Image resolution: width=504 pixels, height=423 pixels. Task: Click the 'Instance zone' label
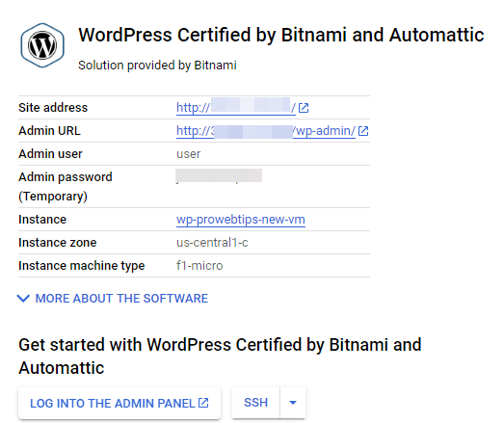point(58,243)
